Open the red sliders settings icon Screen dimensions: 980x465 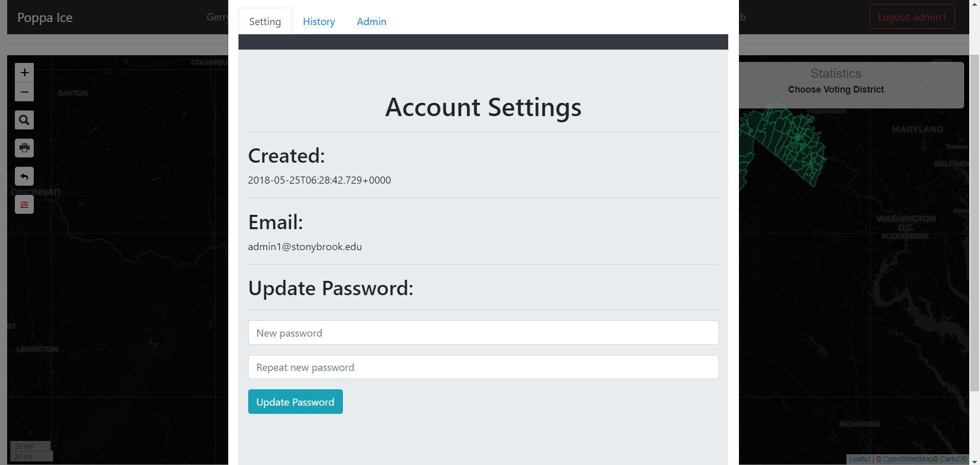pyautogui.click(x=24, y=205)
